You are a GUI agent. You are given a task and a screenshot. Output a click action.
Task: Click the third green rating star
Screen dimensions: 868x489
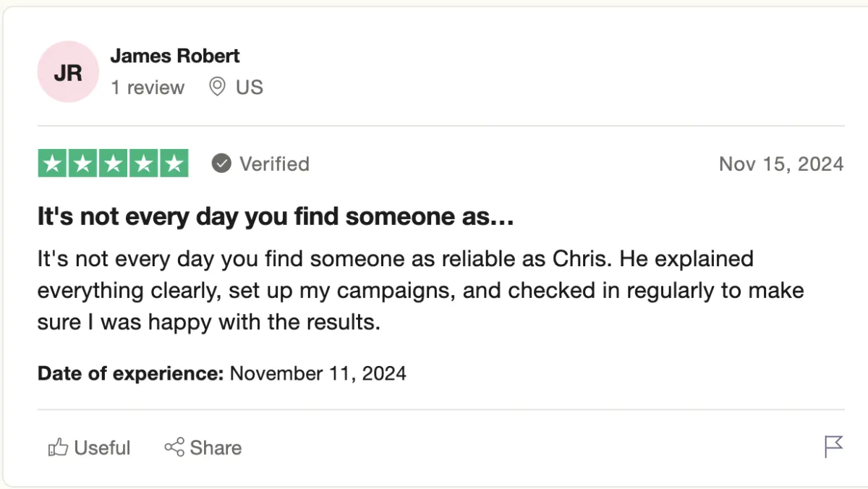pos(113,163)
